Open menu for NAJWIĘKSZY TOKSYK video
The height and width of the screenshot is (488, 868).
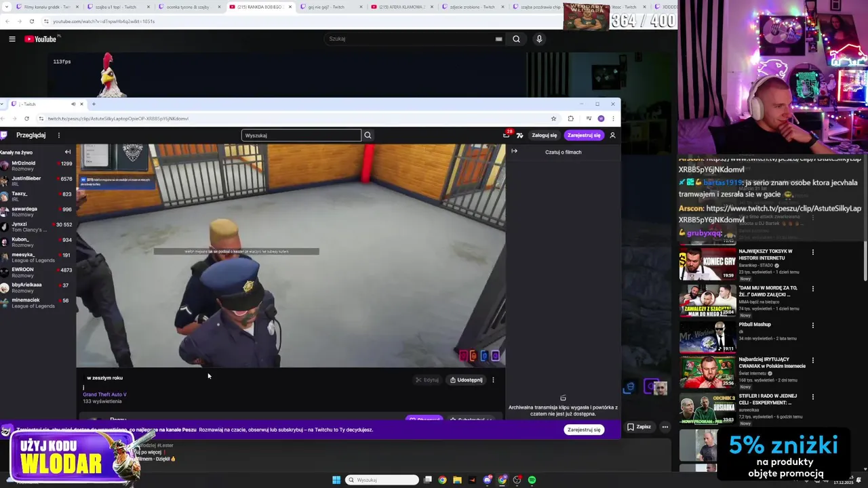pos(812,252)
